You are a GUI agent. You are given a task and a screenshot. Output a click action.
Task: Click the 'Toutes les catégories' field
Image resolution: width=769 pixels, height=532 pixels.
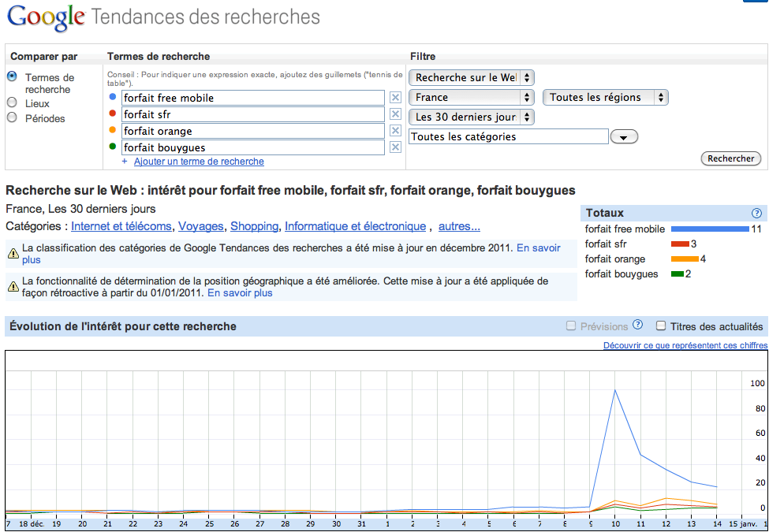click(x=509, y=136)
